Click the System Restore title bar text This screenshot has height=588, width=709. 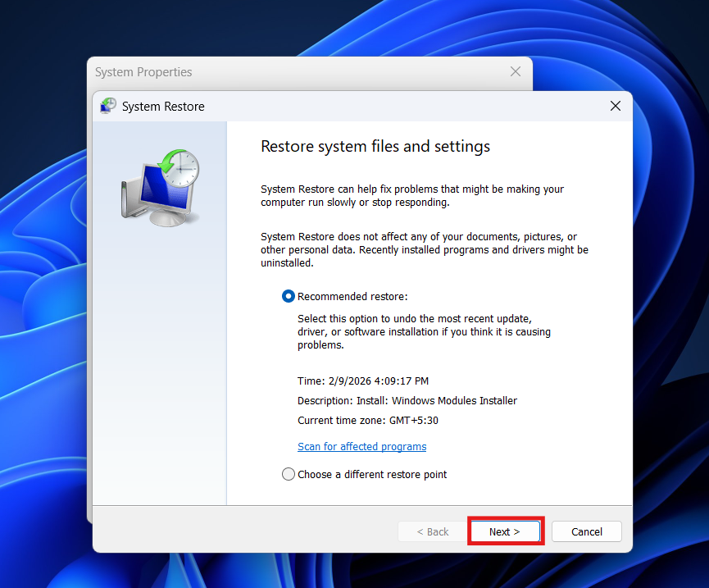click(163, 106)
